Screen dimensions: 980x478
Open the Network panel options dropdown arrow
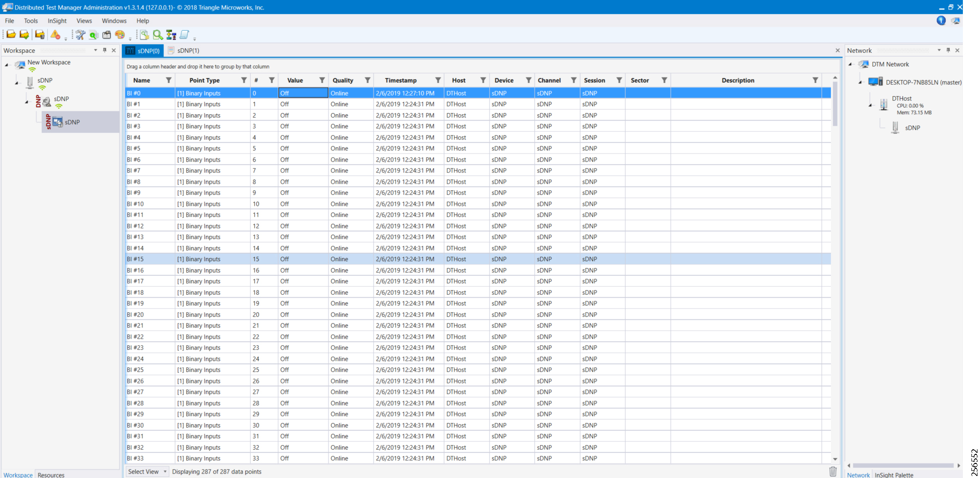click(939, 50)
